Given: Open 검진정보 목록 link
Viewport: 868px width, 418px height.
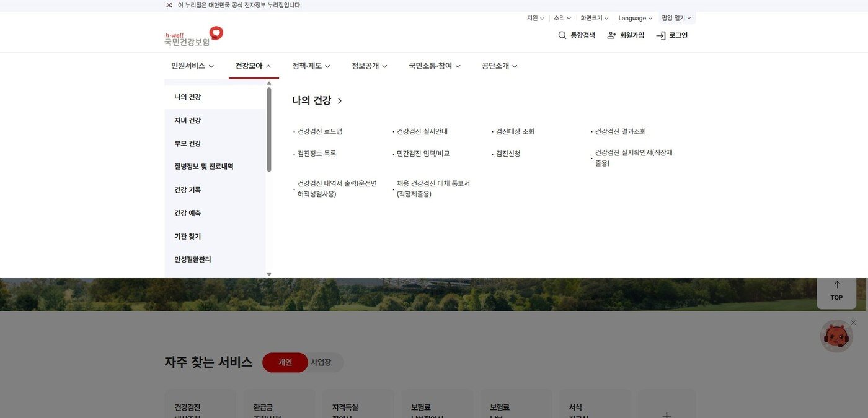Looking at the screenshot, I should (x=317, y=153).
